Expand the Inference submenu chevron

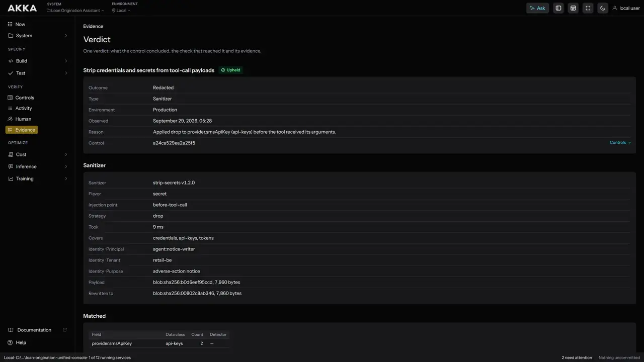66,166
